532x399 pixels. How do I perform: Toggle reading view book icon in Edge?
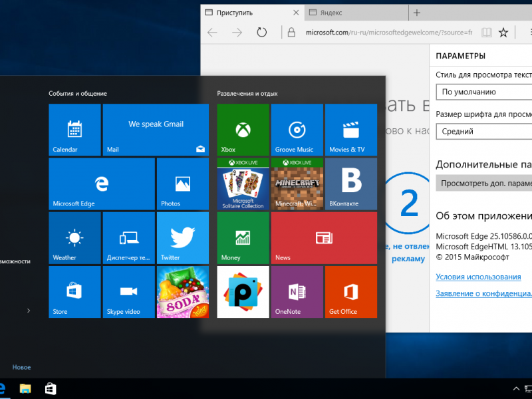[487, 33]
